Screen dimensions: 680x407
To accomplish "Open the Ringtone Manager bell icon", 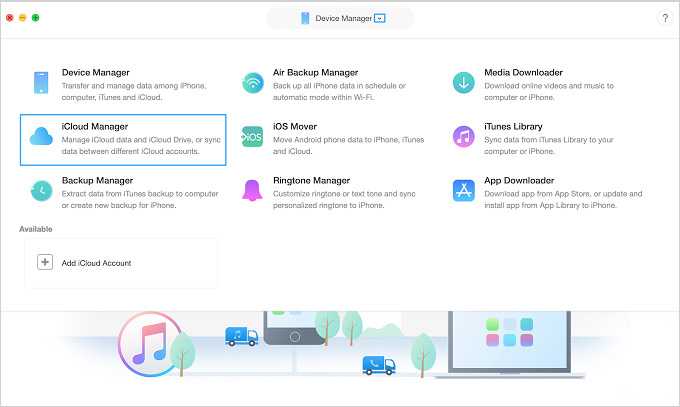I will point(253,191).
